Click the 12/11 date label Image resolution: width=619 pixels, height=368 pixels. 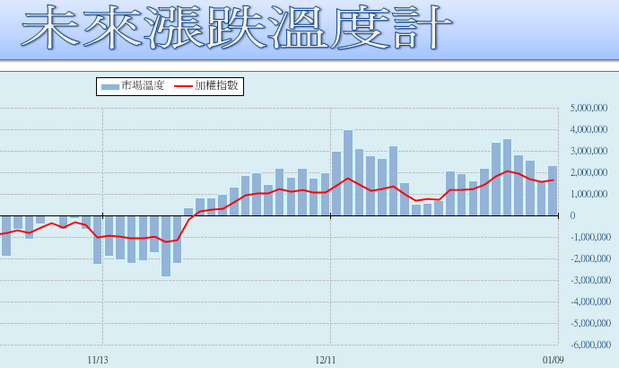(325, 360)
